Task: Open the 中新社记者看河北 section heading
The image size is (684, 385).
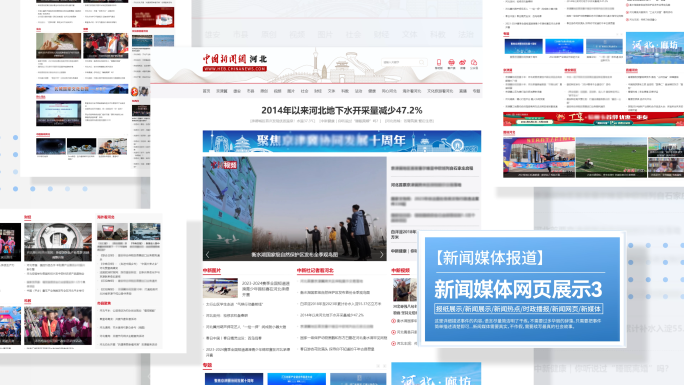Action: (x=315, y=270)
